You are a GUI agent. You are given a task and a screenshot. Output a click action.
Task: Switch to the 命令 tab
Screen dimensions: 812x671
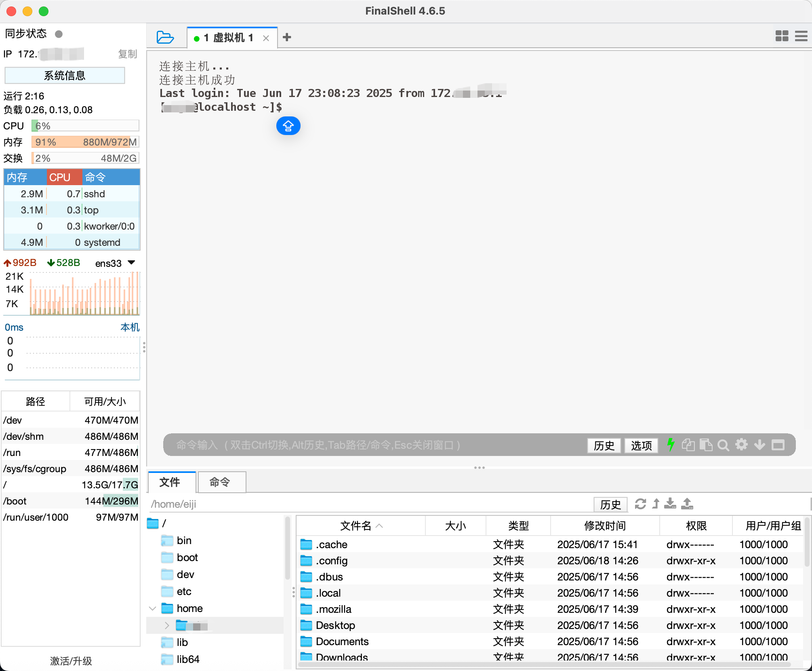(221, 482)
